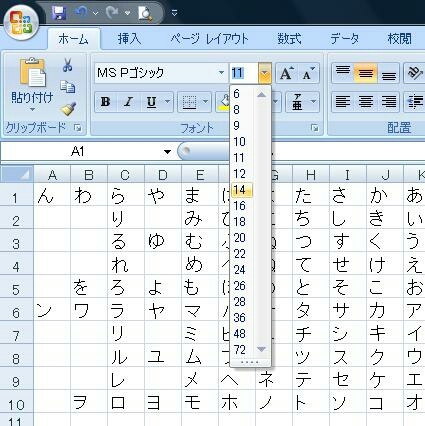Open undo history dropdown arrow

coord(95,13)
